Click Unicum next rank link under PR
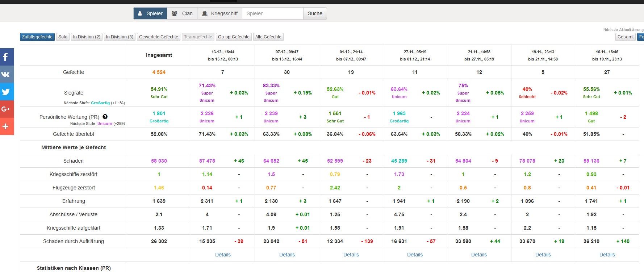644x272 pixels. tap(105, 124)
